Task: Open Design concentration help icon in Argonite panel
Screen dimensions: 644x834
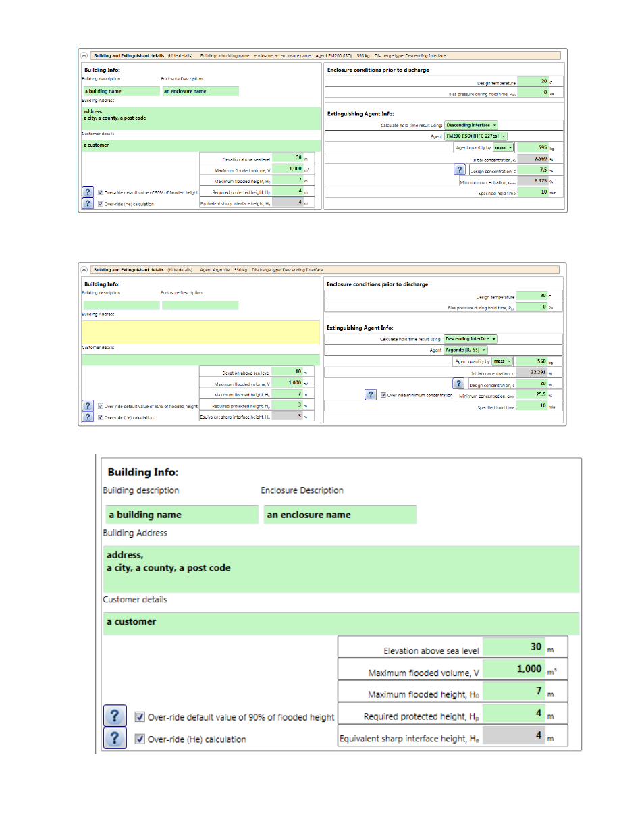Action: click(458, 384)
